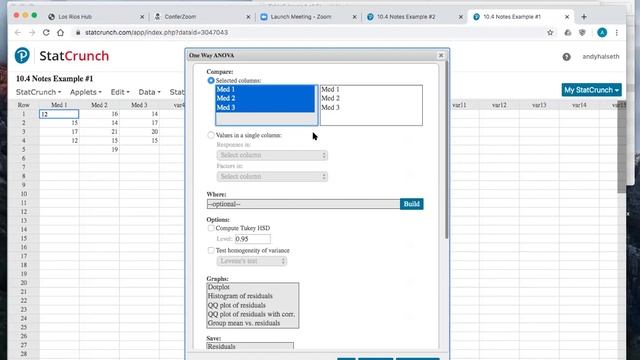Open the 'Responses in' column dropdown

click(x=272, y=155)
